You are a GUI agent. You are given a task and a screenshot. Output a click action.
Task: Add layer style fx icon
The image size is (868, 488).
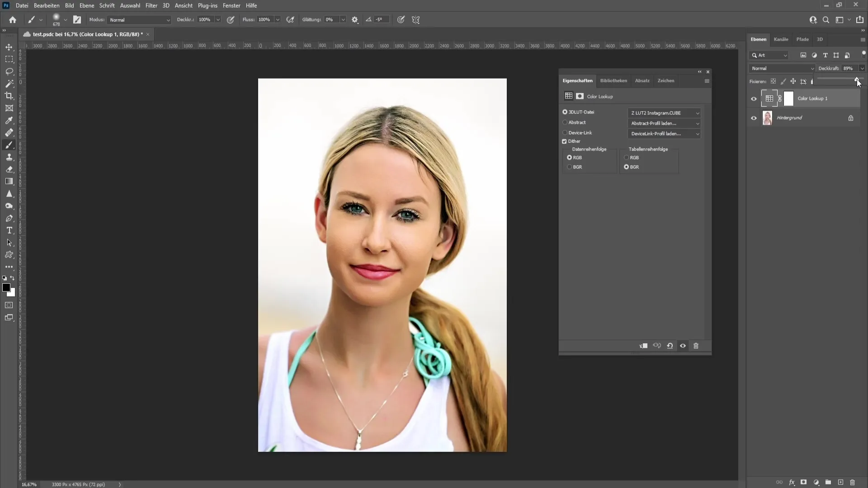792,482
